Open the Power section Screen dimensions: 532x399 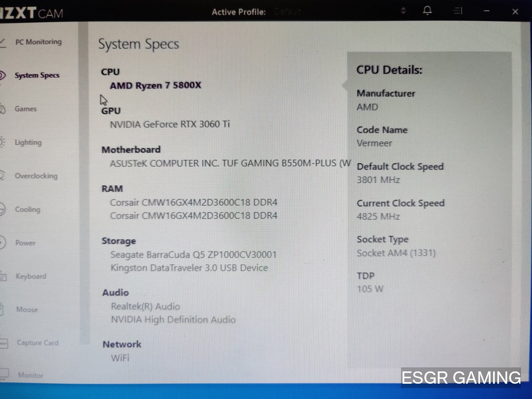point(25,243)
